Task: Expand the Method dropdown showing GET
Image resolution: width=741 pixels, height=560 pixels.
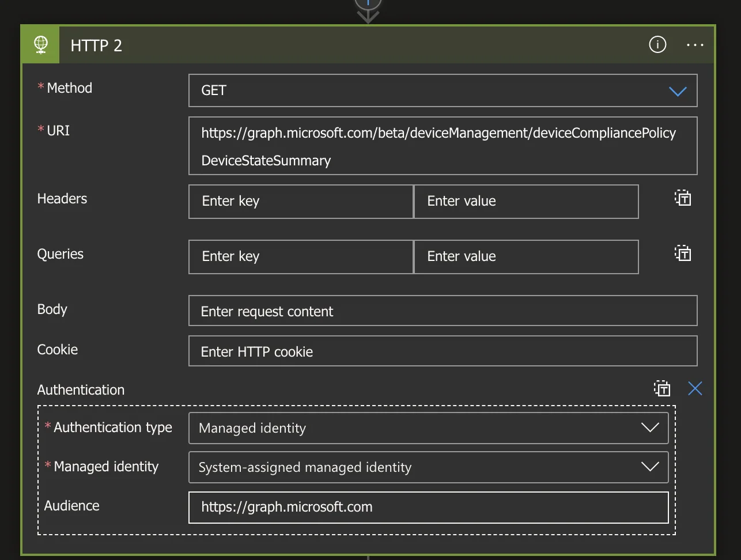Action: point(443,90)
